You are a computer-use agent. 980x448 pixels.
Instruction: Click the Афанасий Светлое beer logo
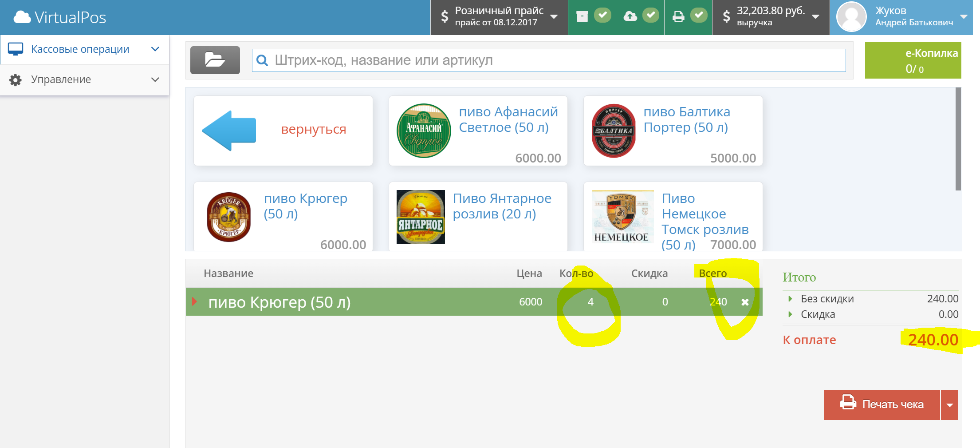(x=424, y=131)
